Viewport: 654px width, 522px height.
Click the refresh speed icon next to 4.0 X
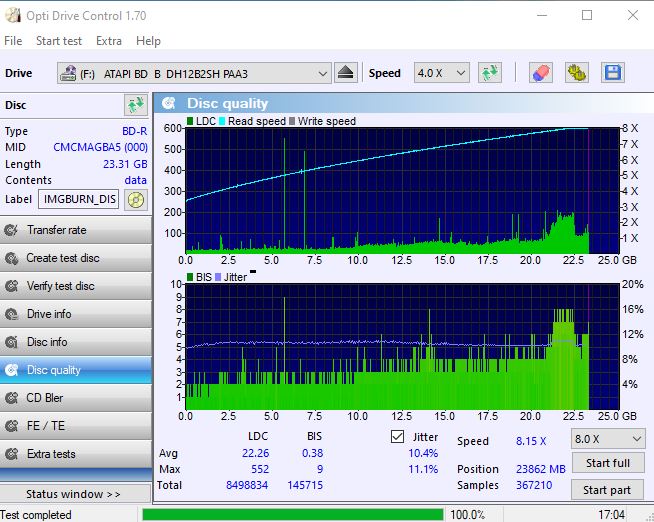(x=489, y=73)
